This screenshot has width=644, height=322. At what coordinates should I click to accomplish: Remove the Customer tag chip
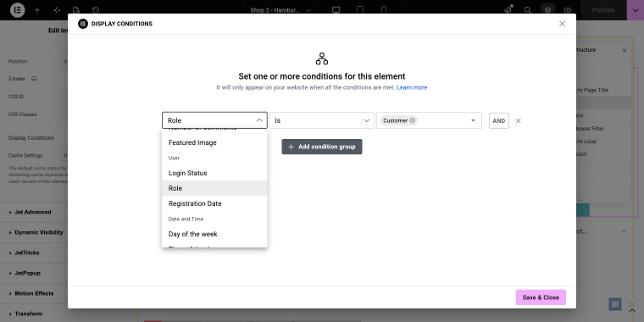point(413,120)
